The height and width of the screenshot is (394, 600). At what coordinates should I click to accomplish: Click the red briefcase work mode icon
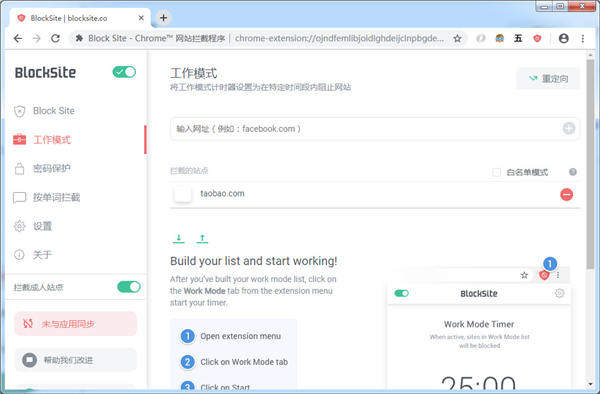[20, 140]
